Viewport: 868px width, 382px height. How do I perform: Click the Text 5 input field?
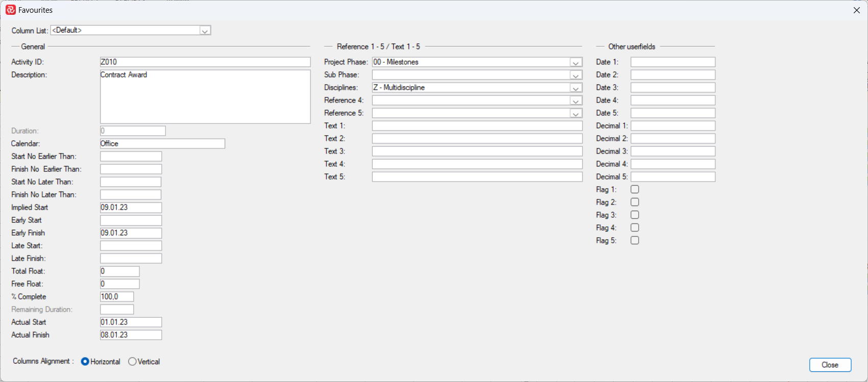(x=477, y=177)
